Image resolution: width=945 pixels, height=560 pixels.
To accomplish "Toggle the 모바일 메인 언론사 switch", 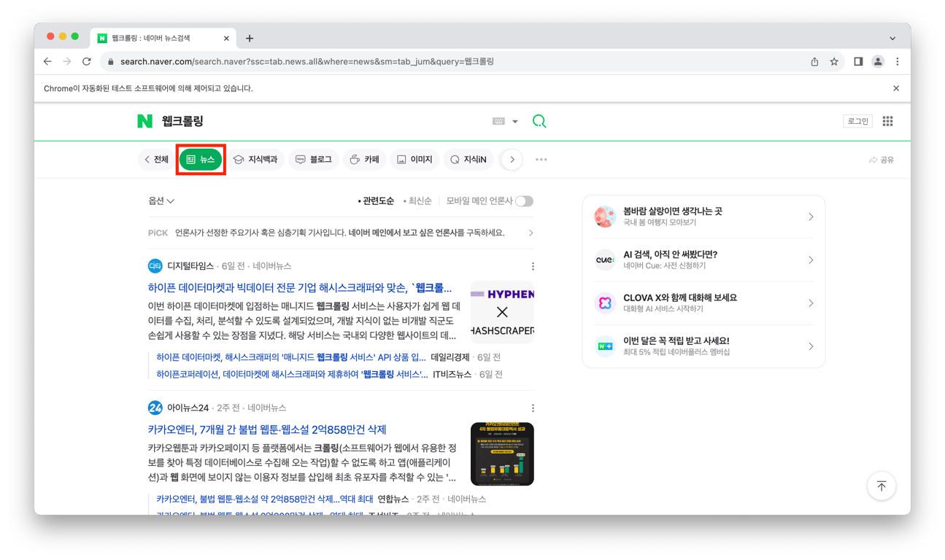I will point(524,201).
